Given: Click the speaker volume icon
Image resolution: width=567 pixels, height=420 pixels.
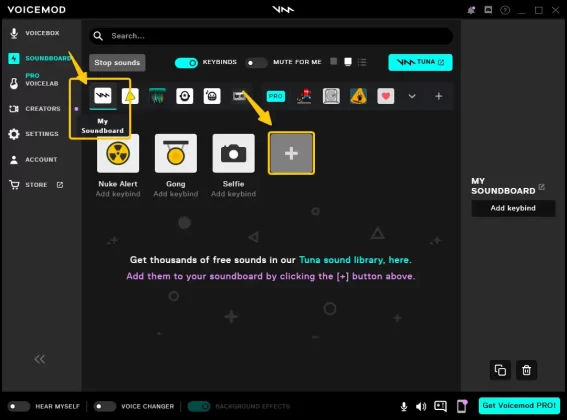Looking at the screenshot, I should (x=421, y=407).
